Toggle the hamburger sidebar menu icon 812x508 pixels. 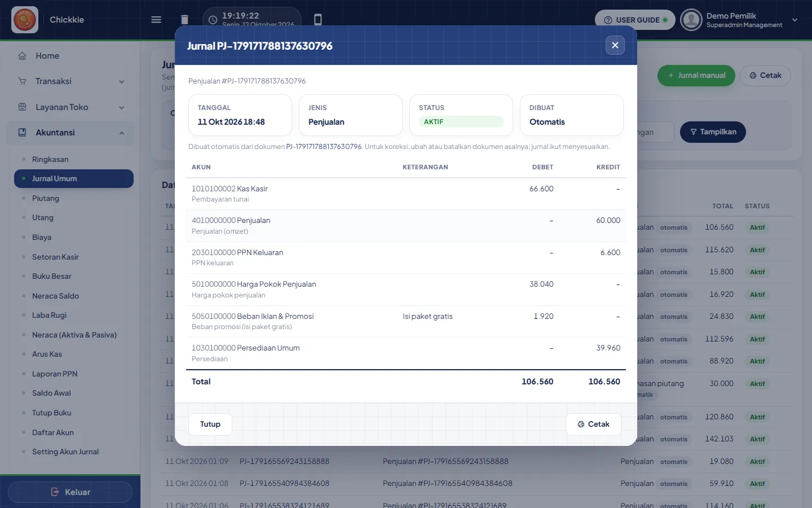(x=156, y=20)
